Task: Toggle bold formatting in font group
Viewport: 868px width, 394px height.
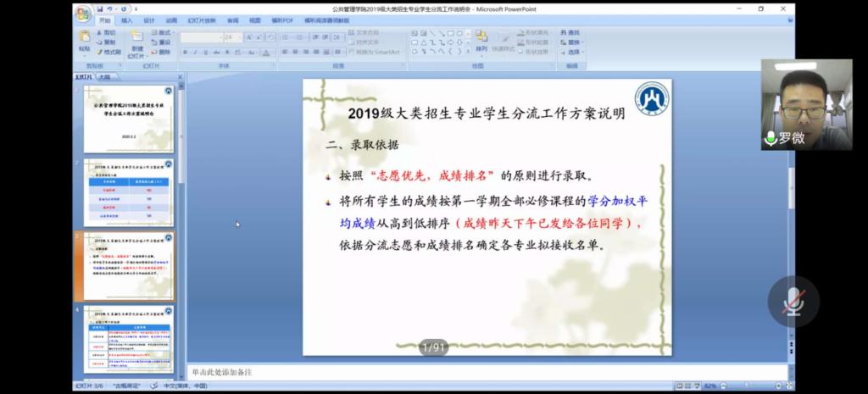Action: point(184,52)
